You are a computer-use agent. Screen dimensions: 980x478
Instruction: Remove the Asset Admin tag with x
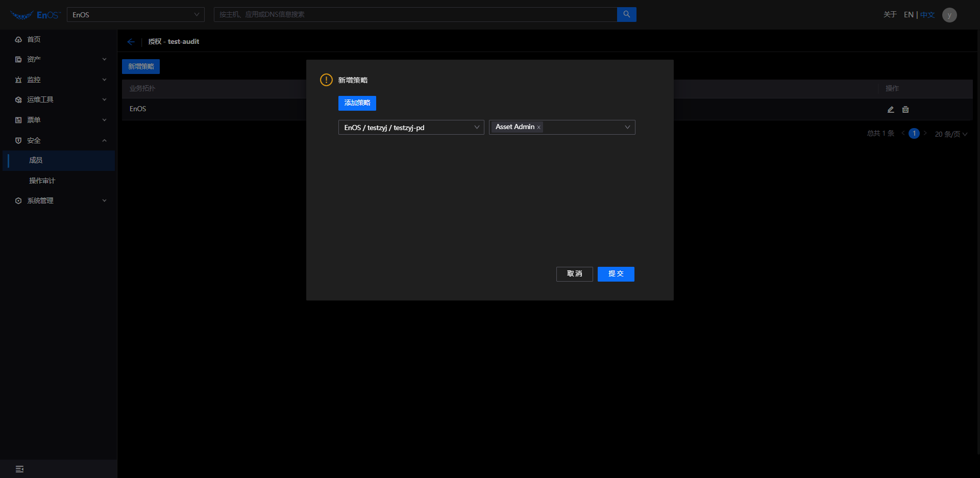[538, 128]
